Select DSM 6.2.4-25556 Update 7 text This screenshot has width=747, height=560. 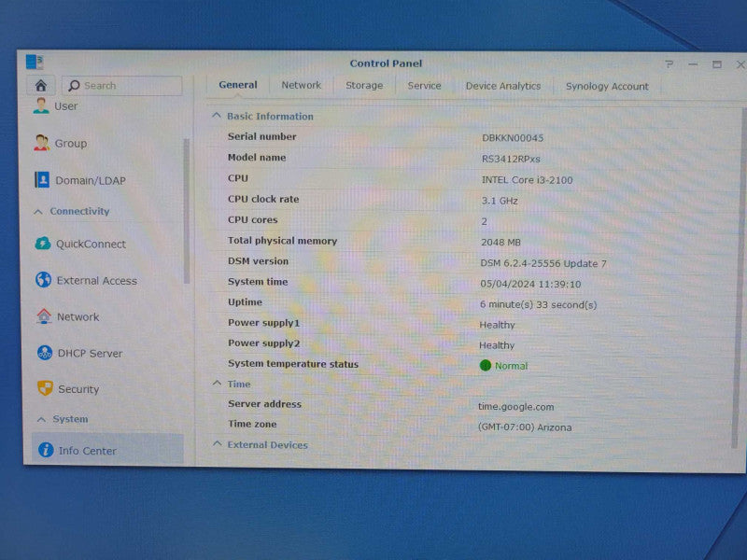click(543, 263)
